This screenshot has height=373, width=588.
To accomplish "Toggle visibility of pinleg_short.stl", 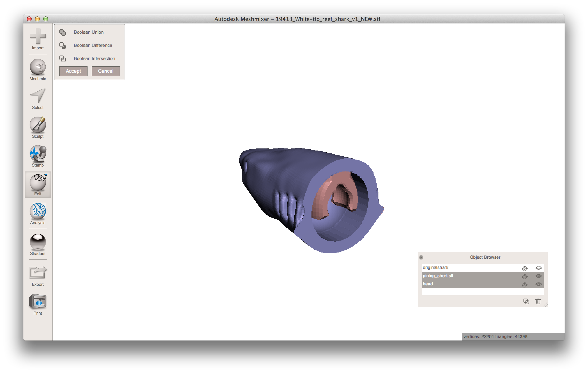I will coord(538,276).
